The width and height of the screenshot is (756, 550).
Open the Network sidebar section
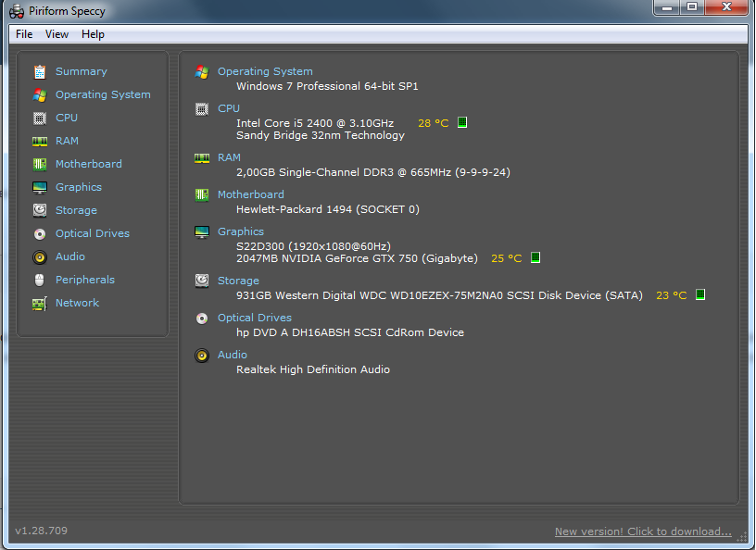point(77,303)
